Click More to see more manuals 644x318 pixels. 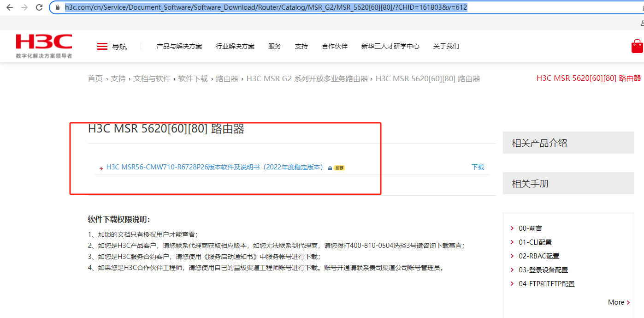click(619, 302)
